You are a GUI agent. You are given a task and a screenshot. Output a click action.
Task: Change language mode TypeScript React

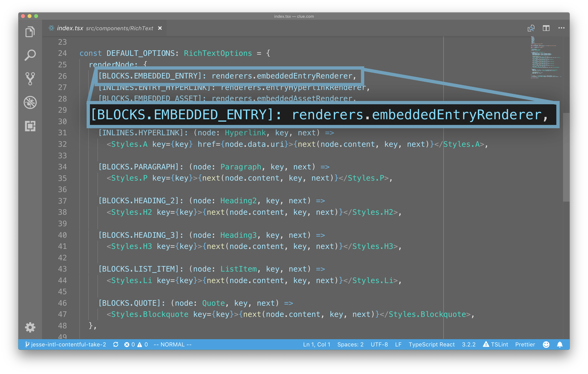[x=431, y=344]
